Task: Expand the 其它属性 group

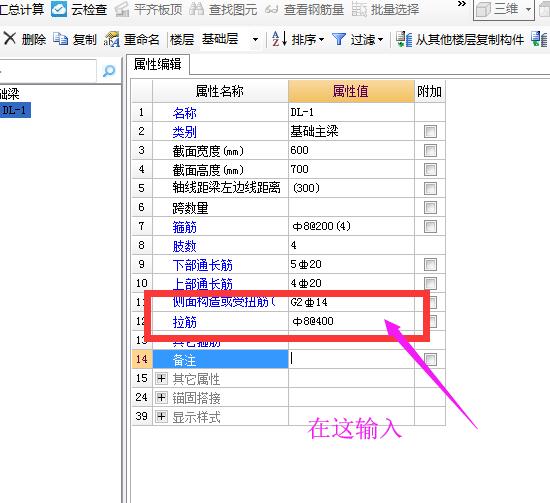Action: pos(161,378)
